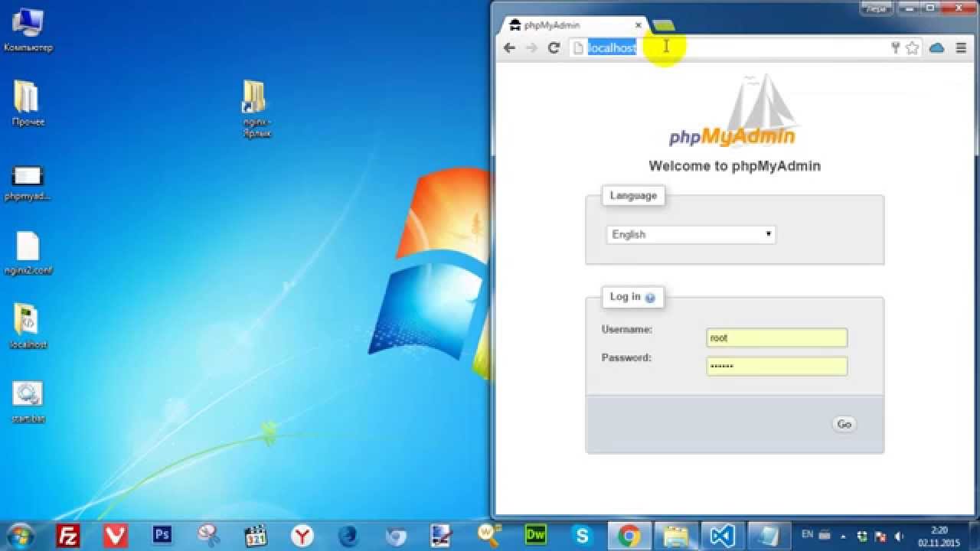Select the nginx shortcut on desktop

click(256, 109)
